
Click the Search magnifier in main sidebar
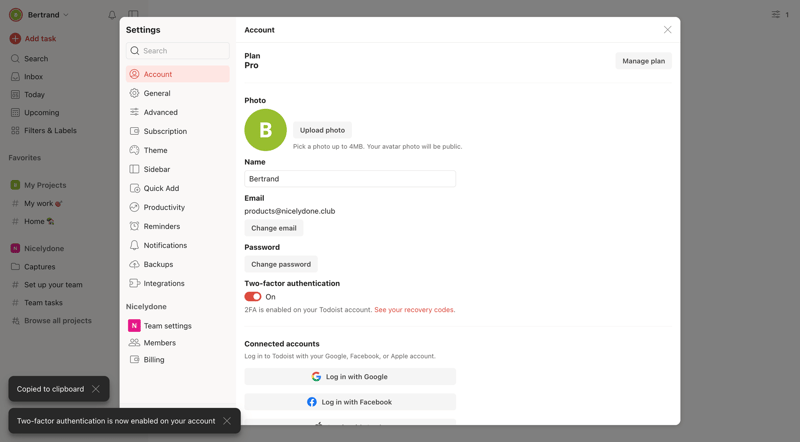pos(15,59)
